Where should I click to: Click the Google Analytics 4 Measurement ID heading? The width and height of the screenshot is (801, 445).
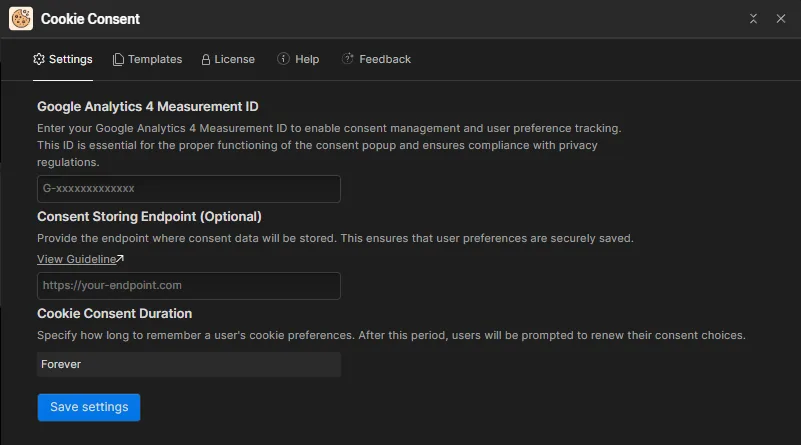coord(148,106)
